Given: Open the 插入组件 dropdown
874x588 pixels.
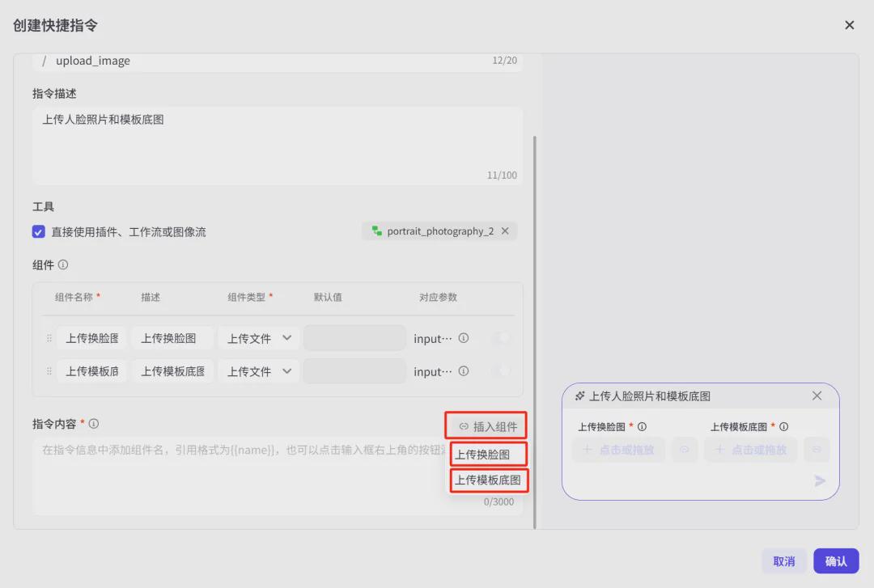Looking at the screenshot, I should pos(488,425).
